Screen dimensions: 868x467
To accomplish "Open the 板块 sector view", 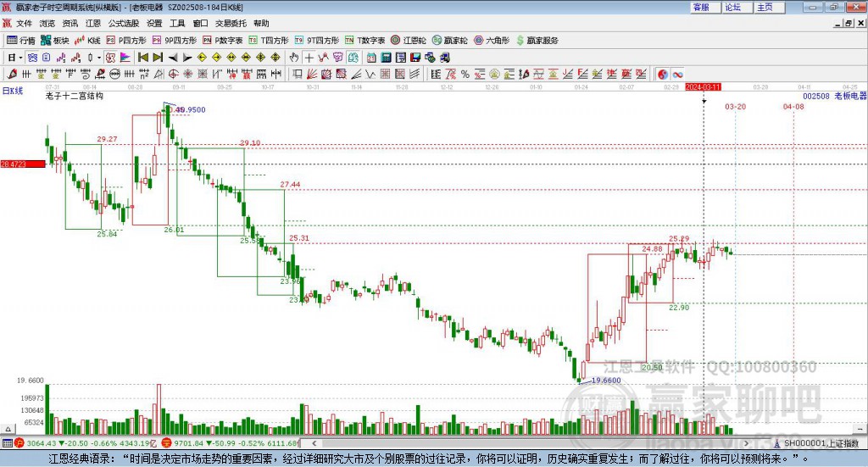I will coord(54,41).
